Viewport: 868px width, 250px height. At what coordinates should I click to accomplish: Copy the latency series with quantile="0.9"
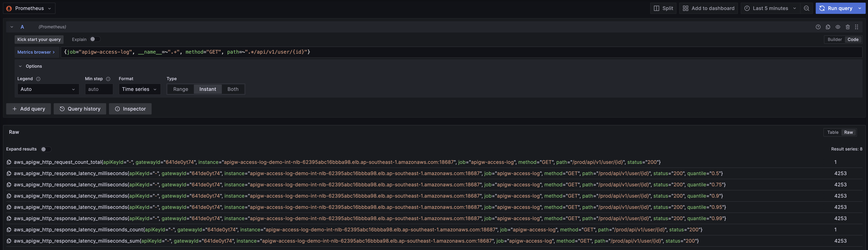pyautogui.click(x=9, y=196)
